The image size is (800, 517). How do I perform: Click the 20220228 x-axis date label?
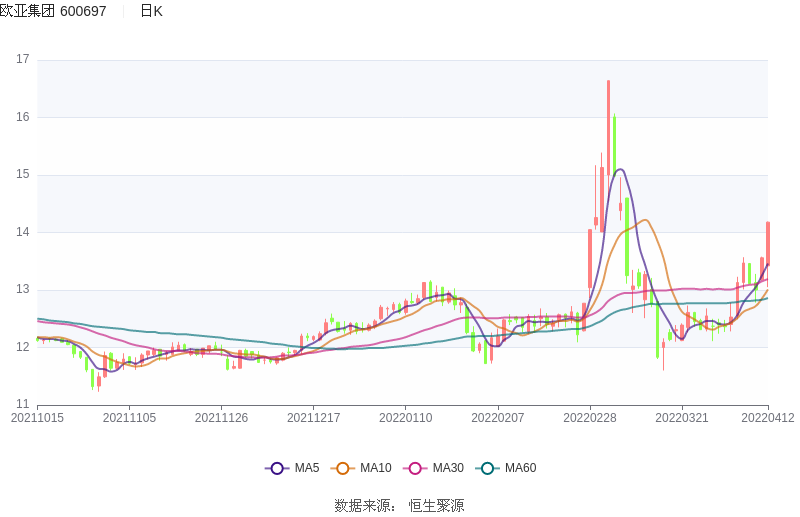[x=590, y=418]
